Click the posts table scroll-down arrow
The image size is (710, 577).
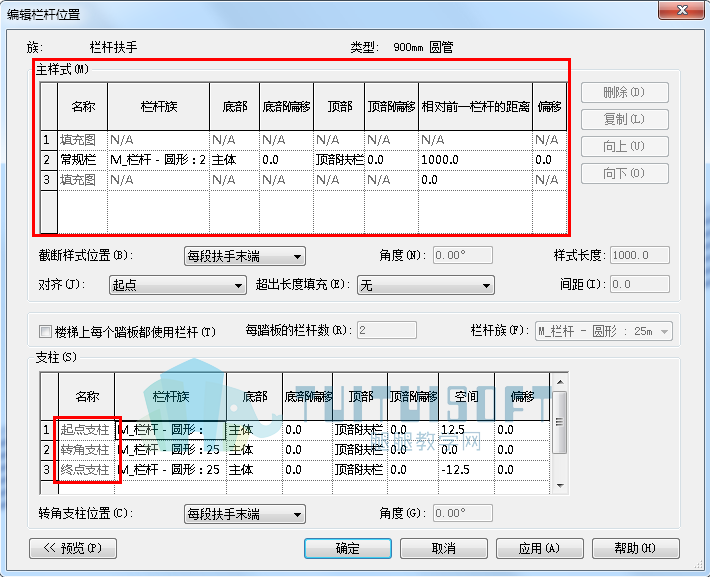coord(560,486)
